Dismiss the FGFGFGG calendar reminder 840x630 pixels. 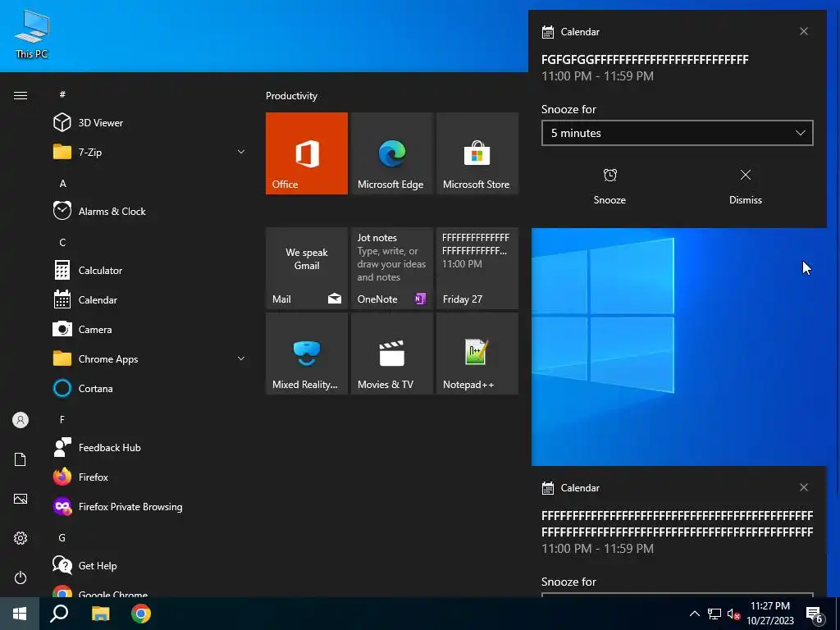(x=745, y=186)
